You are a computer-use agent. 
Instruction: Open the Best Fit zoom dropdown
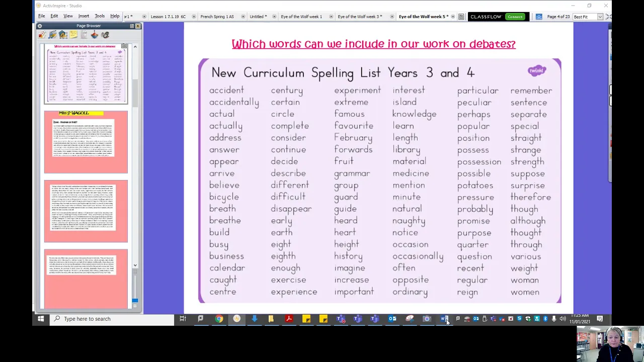(x=600, y=17)
